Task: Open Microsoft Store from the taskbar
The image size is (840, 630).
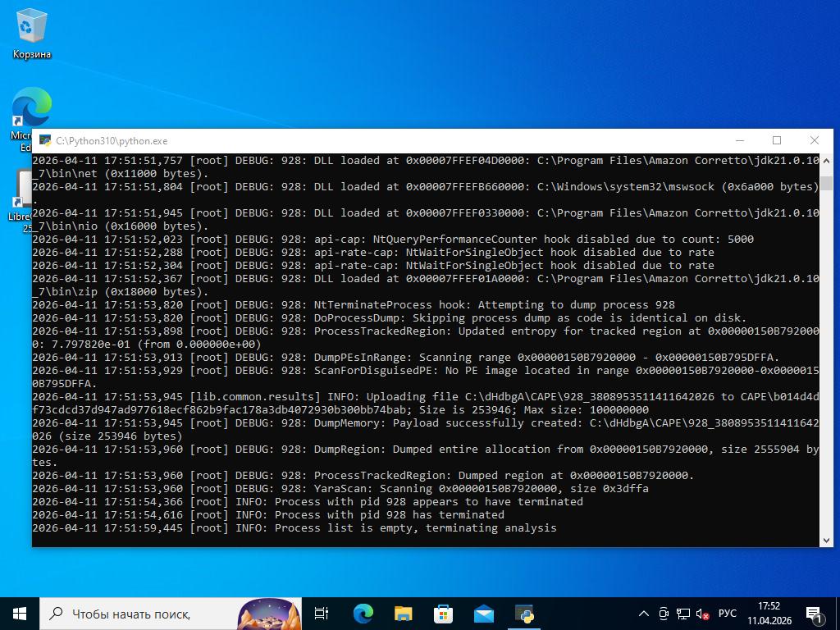Action: [443, 614]
